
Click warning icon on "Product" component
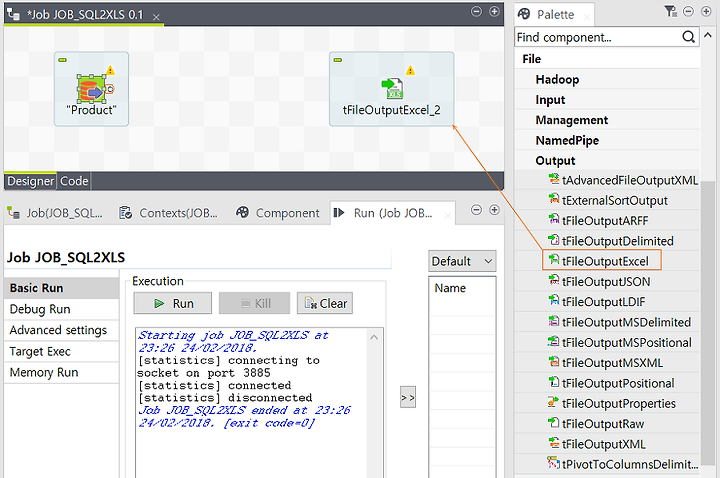[x=110, y=71]
